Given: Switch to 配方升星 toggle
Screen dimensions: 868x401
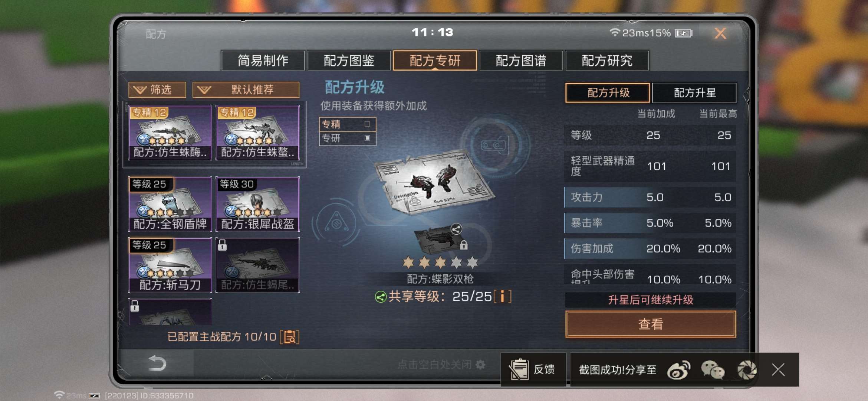Looking at the screenshot, I should 694,92.
